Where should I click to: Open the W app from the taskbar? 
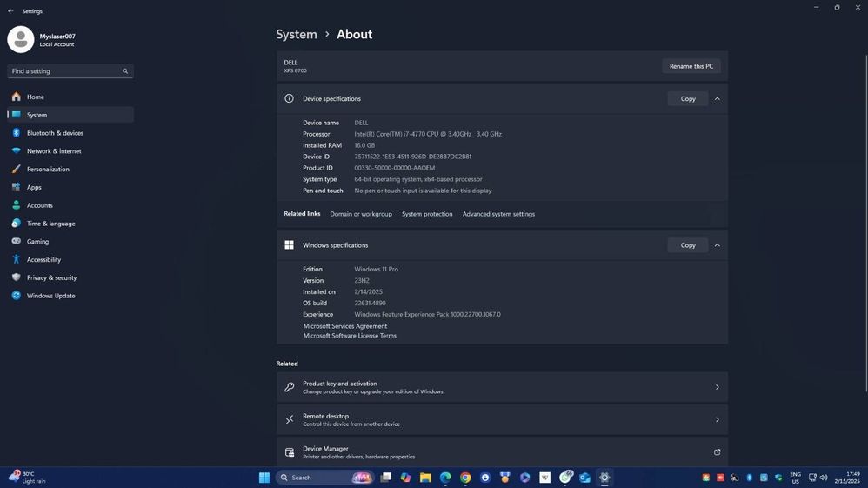click(544, 478)
